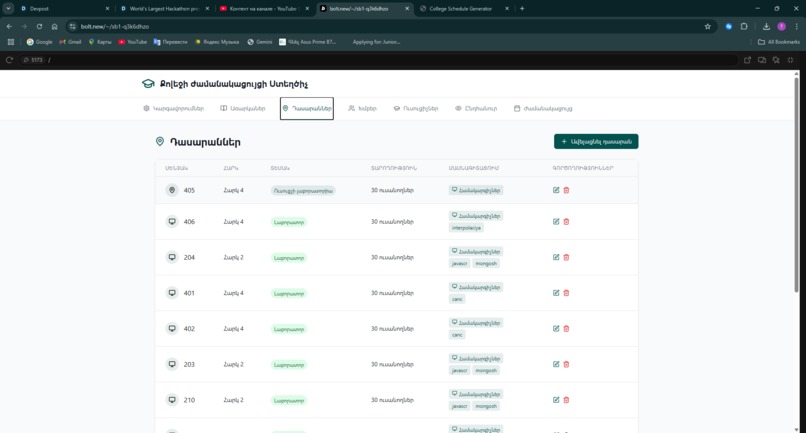The height and width of the screenshot is (433, 806).
Task: Open the Settings tab with gear icon
Action: click(x=173, y=109)
